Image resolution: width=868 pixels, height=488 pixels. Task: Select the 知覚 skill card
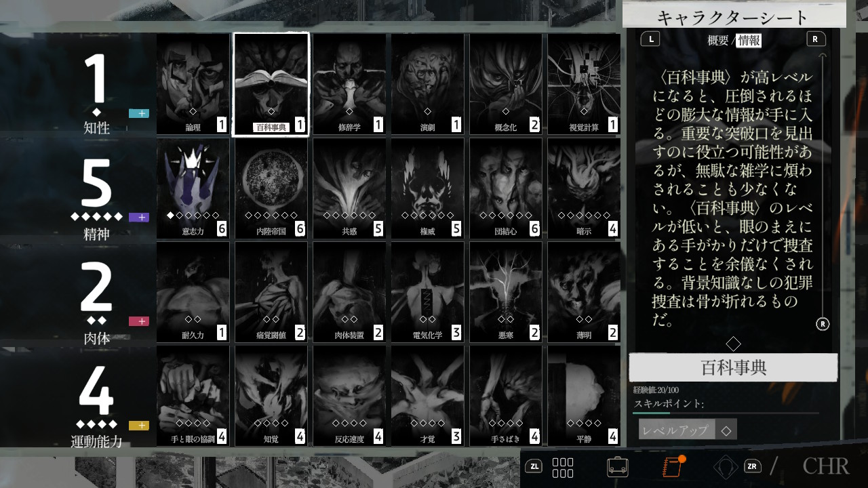(271, 396)
